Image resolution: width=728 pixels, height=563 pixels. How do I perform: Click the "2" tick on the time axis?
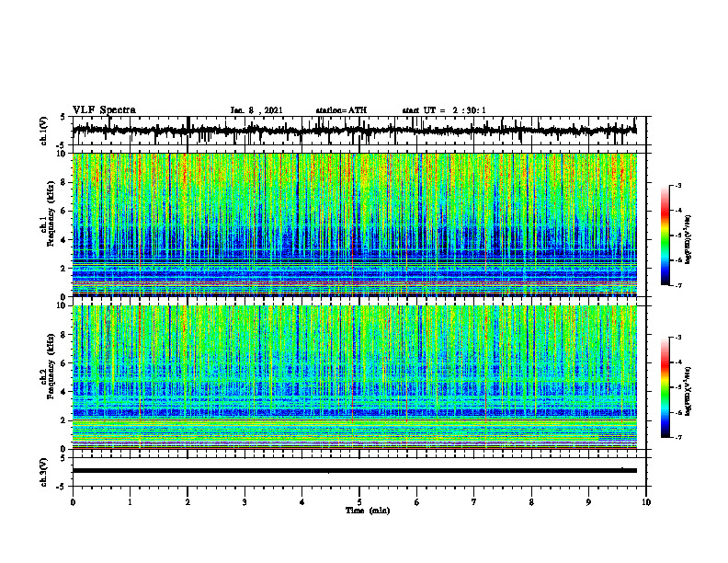coord(188,502)
